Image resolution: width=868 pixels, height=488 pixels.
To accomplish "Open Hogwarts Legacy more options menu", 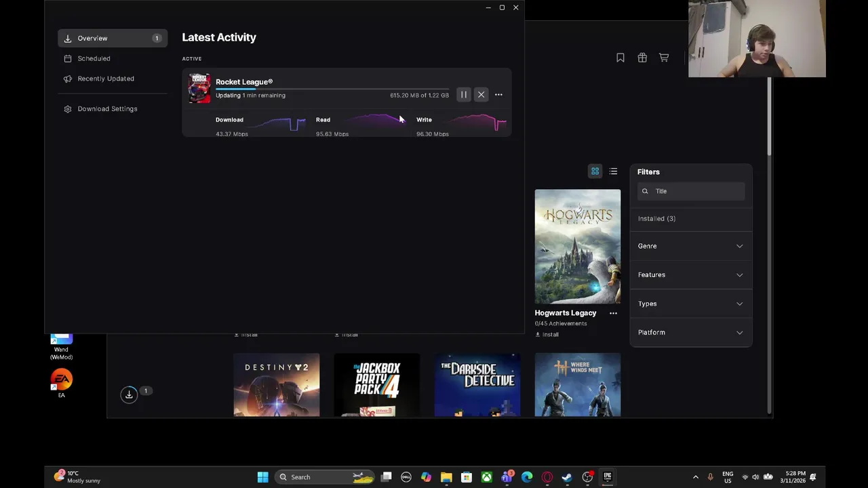I will coord(613,313).
